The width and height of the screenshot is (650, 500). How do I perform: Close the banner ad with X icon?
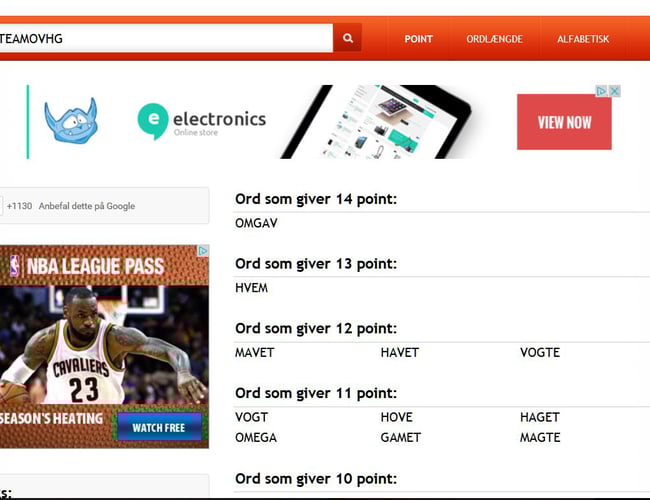point(615,91)
